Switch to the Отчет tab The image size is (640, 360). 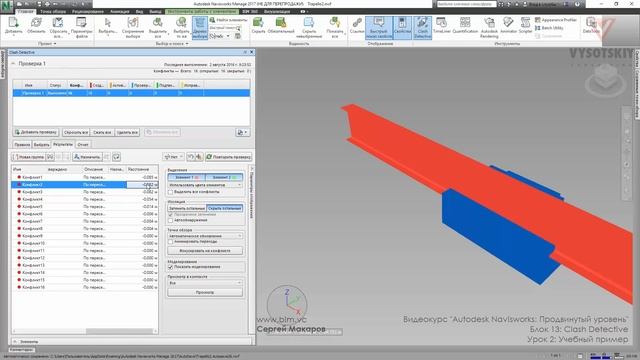83,144
